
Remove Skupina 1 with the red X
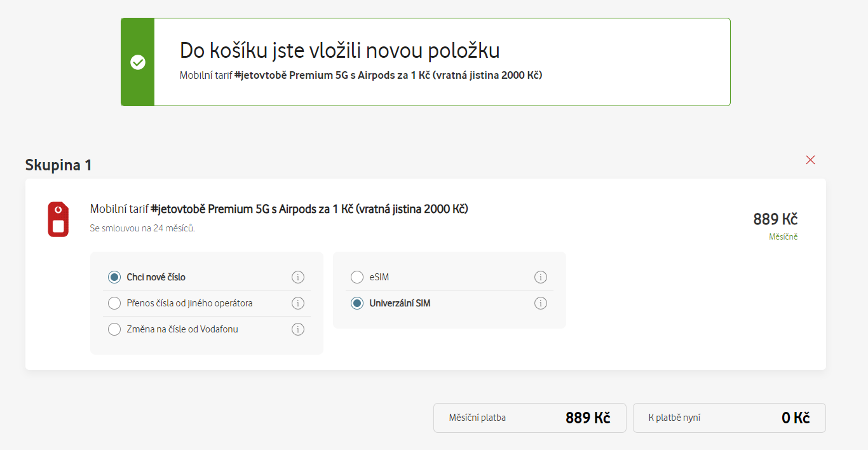(x=810, y=160)
